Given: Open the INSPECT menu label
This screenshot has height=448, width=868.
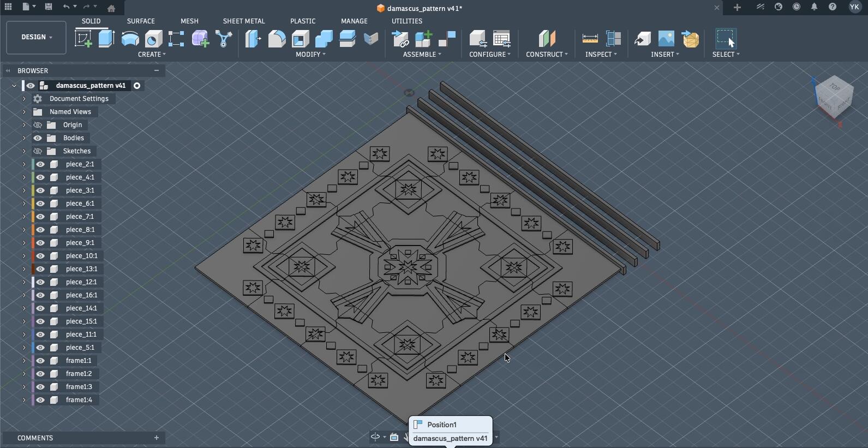Looking at the screenshot, I should (x=601, y=55).
